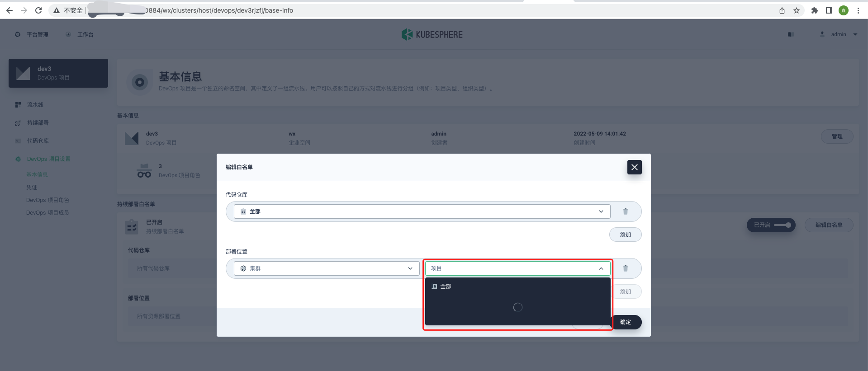This screenshot has height=371, width=868.
Task: Click the 确定 confirm button
Action: [x=626, y=322]
